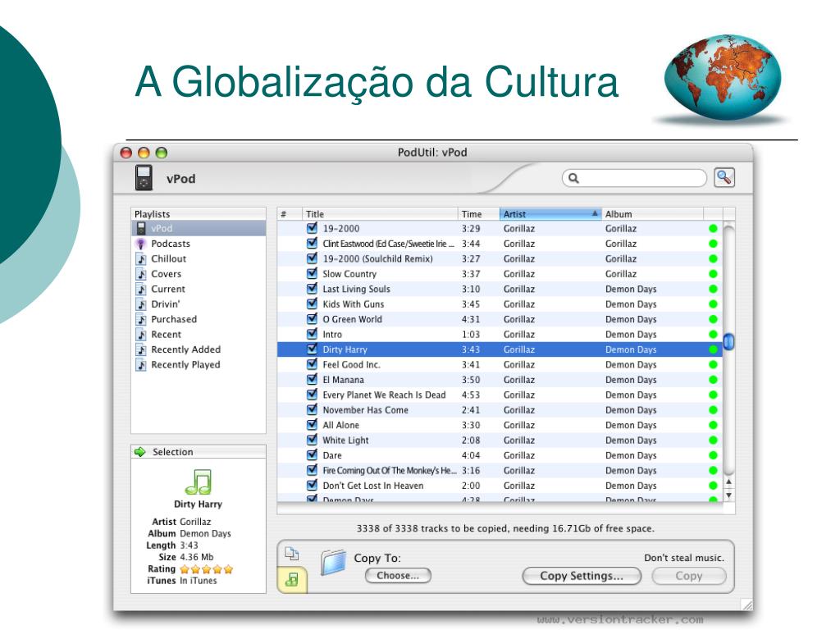Click the Recent playlist note icon
The image size is (840, 630).
[x=141, y=335]
